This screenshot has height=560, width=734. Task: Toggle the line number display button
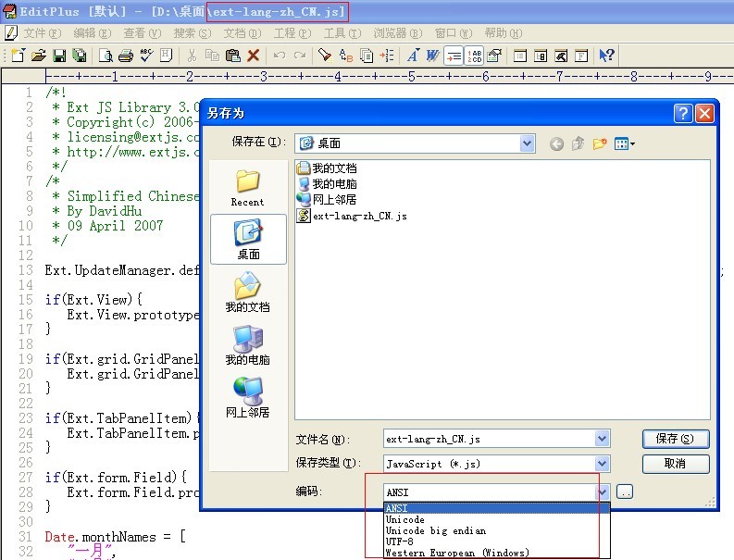pyautogui.click(x=474, y=56)
